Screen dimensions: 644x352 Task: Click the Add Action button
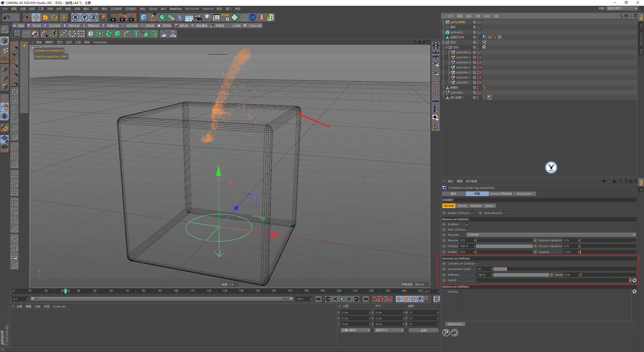[x=455, y=324]
